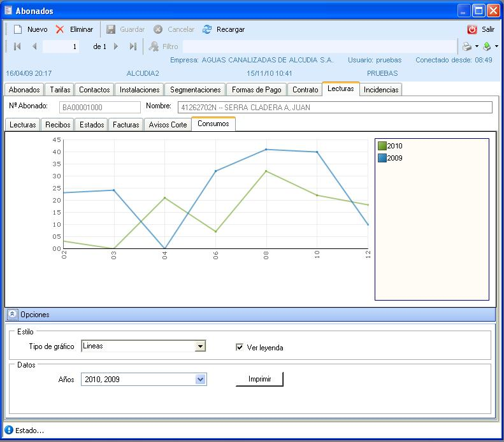The height and width of the screenshot is (442, 504).
Task: Click 'Empresa: AGUAS CANALIZADAS DE ALCUDIA S.A.' text
Action: 252,60
